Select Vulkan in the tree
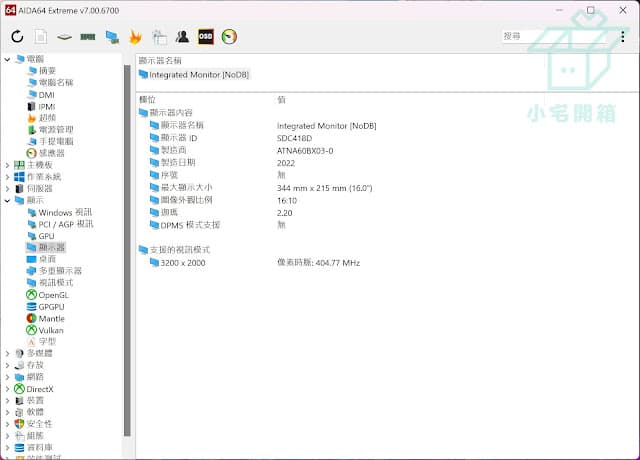640x460 pixels. click(45, 330)
